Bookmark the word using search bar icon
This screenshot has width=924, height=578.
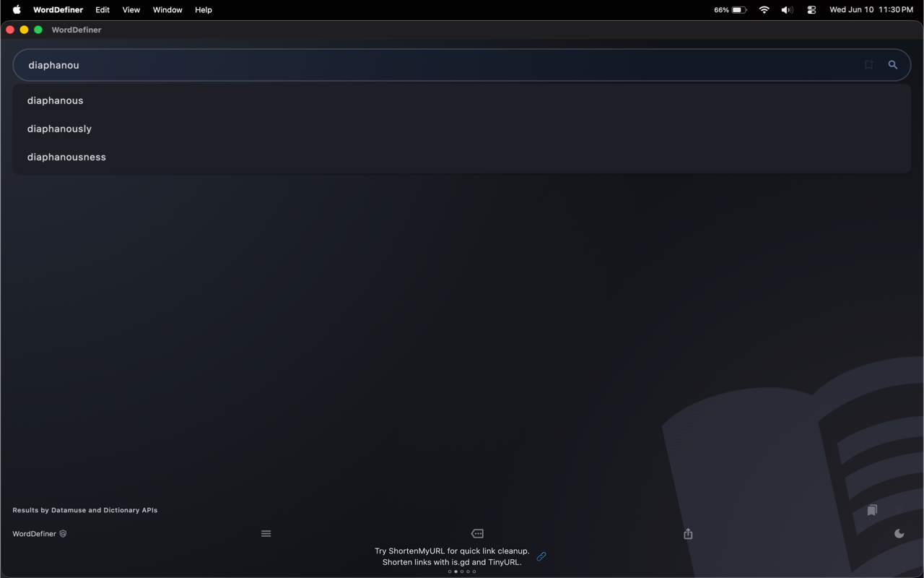coord(869,65)
